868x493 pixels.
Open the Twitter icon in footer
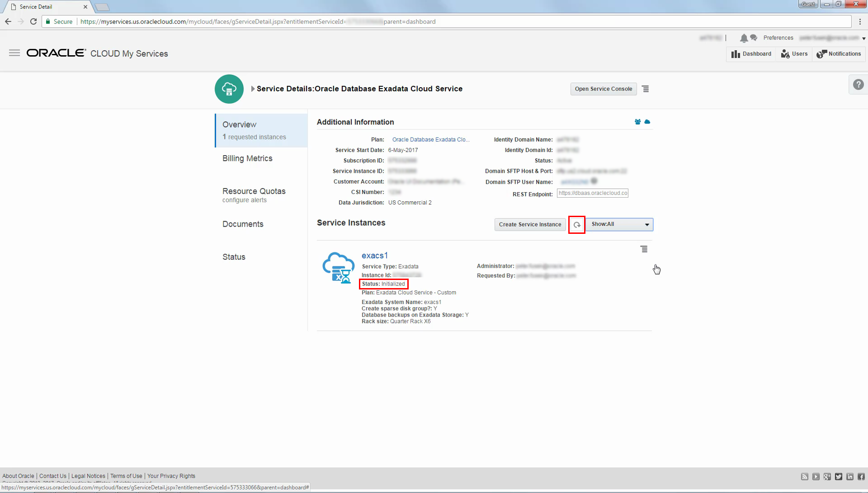click(x=839, y=477)
